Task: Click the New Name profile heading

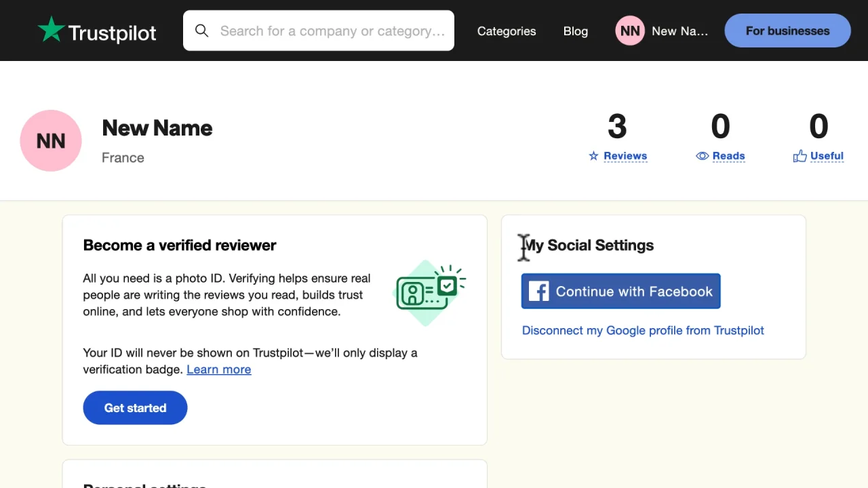Action: point(157,128)
